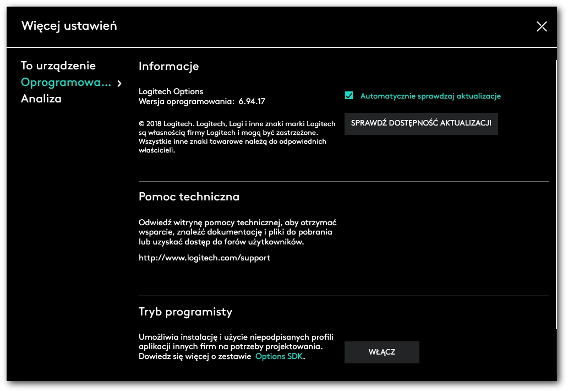This screenshot has height=392, width=568.
Task: Click the Informacje heading
Action: click(168, 67)
